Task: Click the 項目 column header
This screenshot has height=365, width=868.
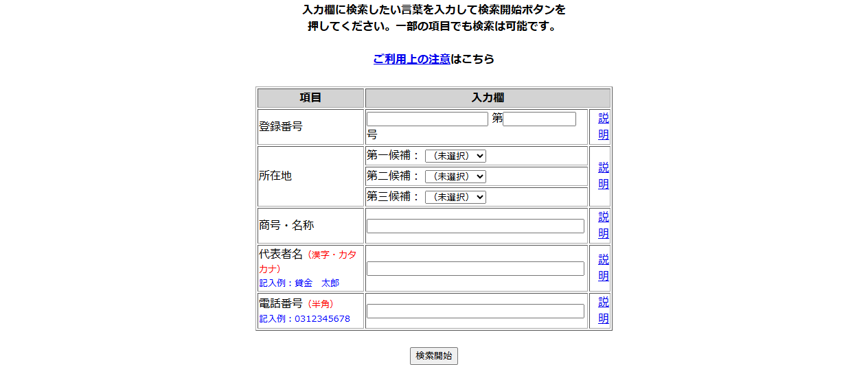Action: click(x=311, y=98)
